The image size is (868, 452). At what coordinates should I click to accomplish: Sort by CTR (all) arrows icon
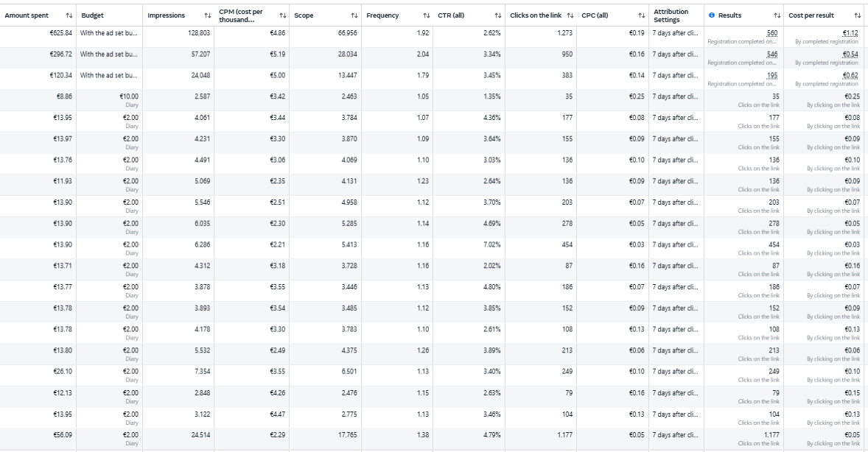click(x=498, y=15)
